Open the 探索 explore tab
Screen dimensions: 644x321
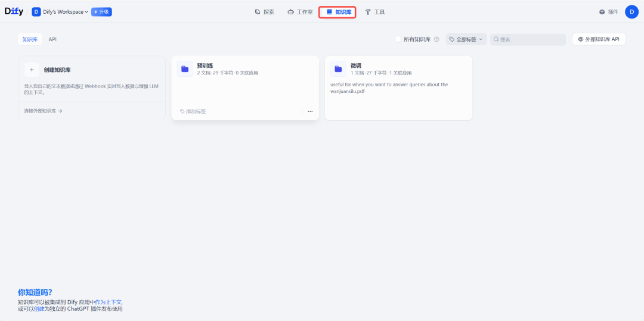point(264,12)
